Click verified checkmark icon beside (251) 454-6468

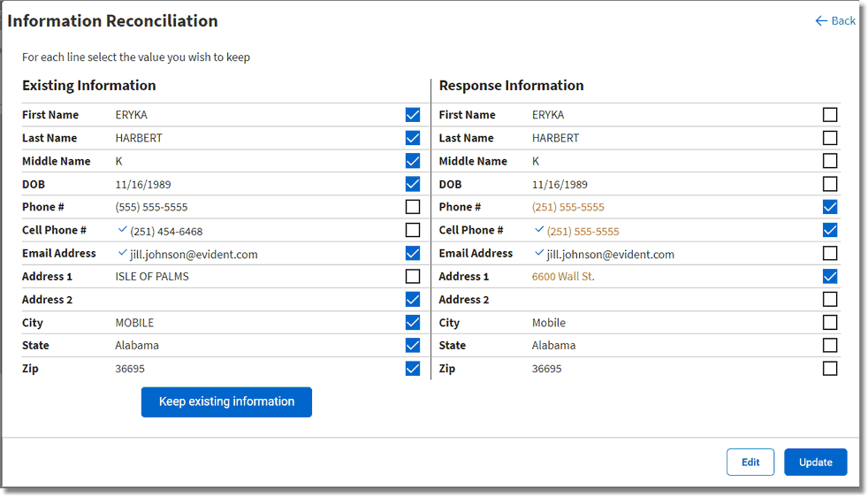(x=122, y=229)
